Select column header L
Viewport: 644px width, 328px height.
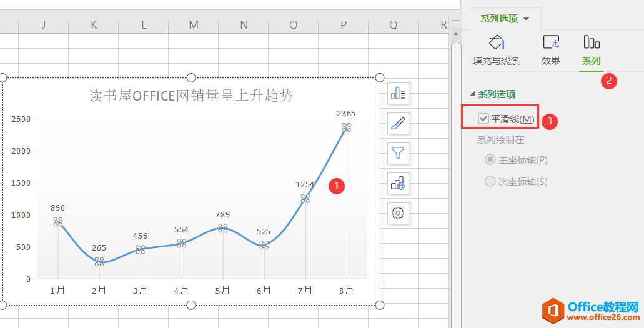tap(144, 25)
